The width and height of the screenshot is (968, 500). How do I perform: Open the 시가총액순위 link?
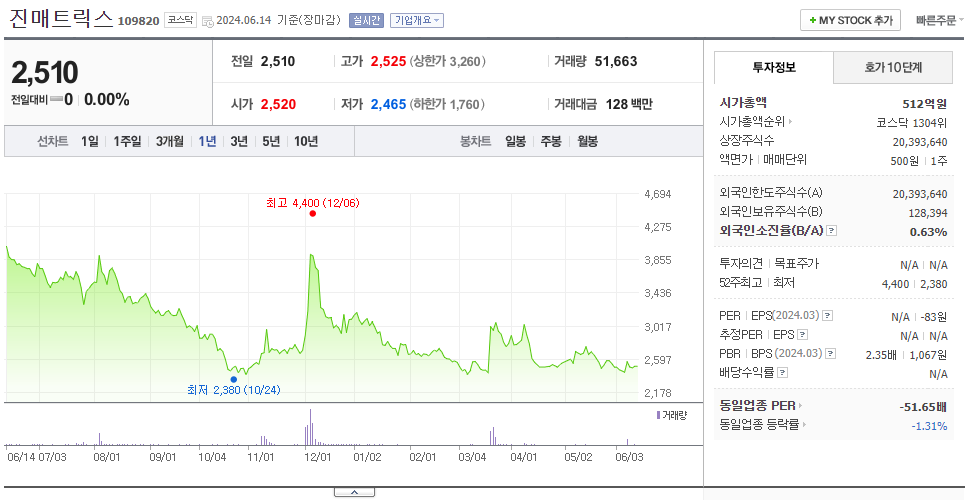[x=752, y=122]
